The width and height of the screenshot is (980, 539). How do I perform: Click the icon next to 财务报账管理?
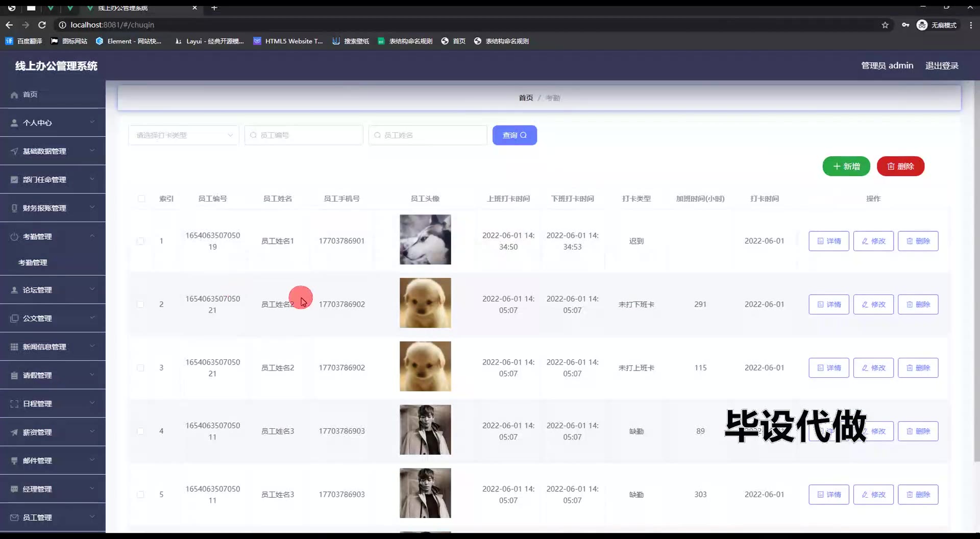(14, 208)
